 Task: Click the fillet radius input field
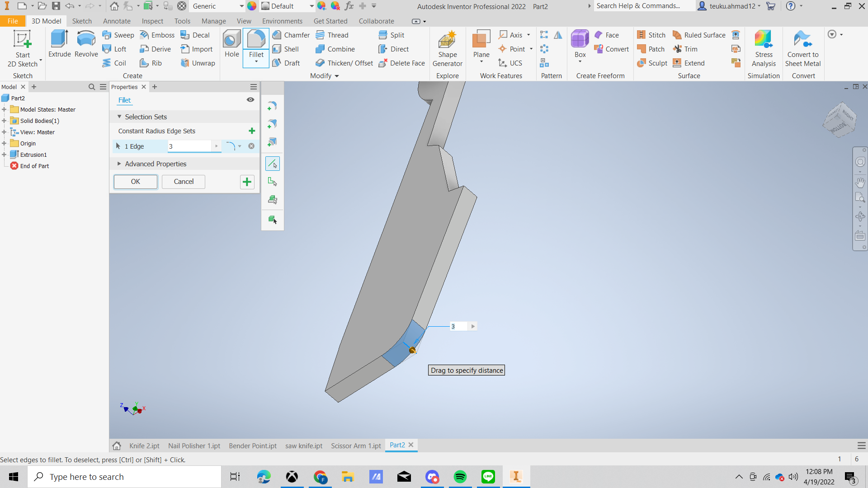click(189, 146)
